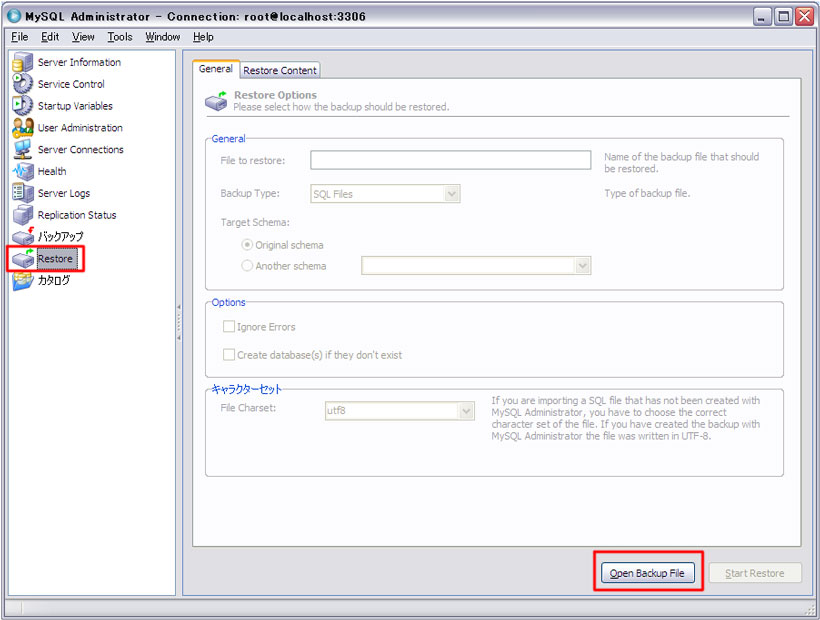Select Original schema radio button

[247, 245]
